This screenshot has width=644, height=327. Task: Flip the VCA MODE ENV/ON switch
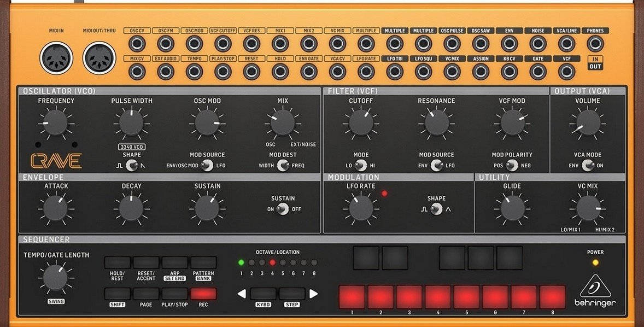pos(588,166)
